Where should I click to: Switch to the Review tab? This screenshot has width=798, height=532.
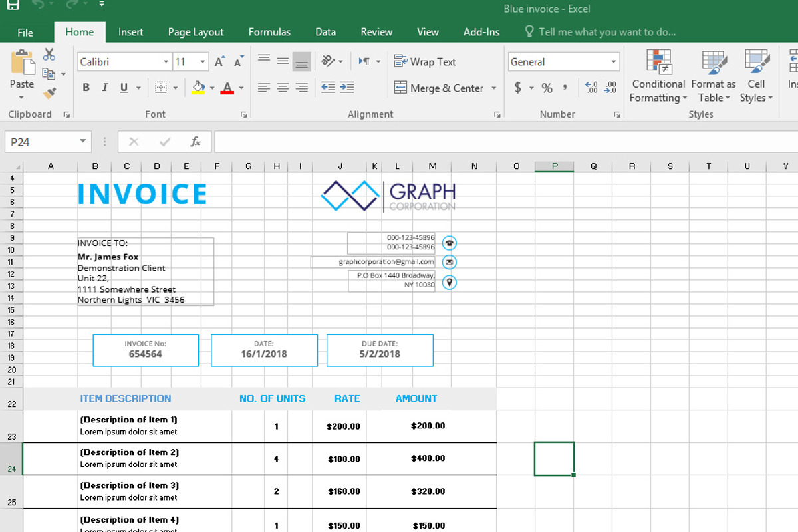tap(376, 32)
